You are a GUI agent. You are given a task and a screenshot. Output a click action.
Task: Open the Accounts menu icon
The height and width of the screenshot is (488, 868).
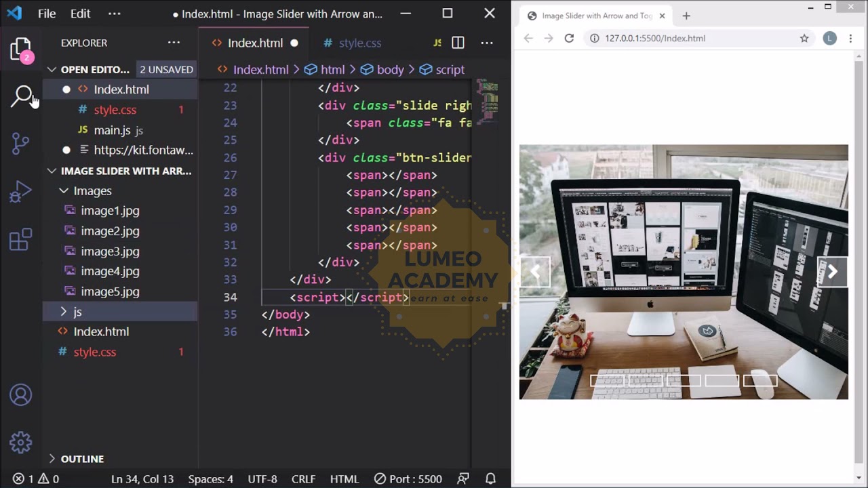21,395
